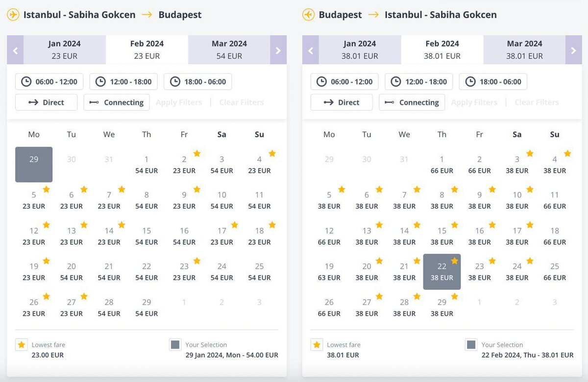This screenshot has height=382, width=588.
Task: Enable Direct flights filter in left panel
Action: click(46, 102)
